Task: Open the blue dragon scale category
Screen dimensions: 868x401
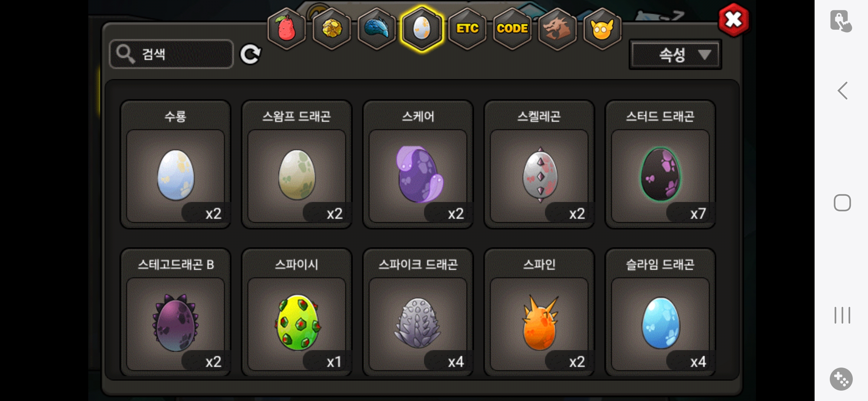Action: click(x=377, y=29)
